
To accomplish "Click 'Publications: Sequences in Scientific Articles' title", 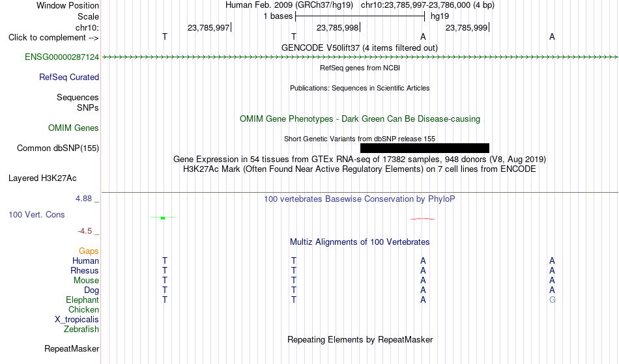I will 360,88.
